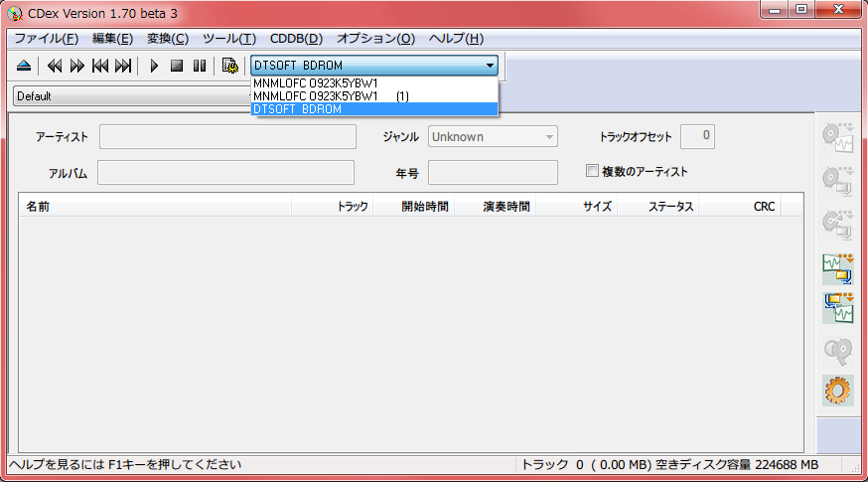Click the status bar disk space text
The image size is (868, 482).
[736, 465]
